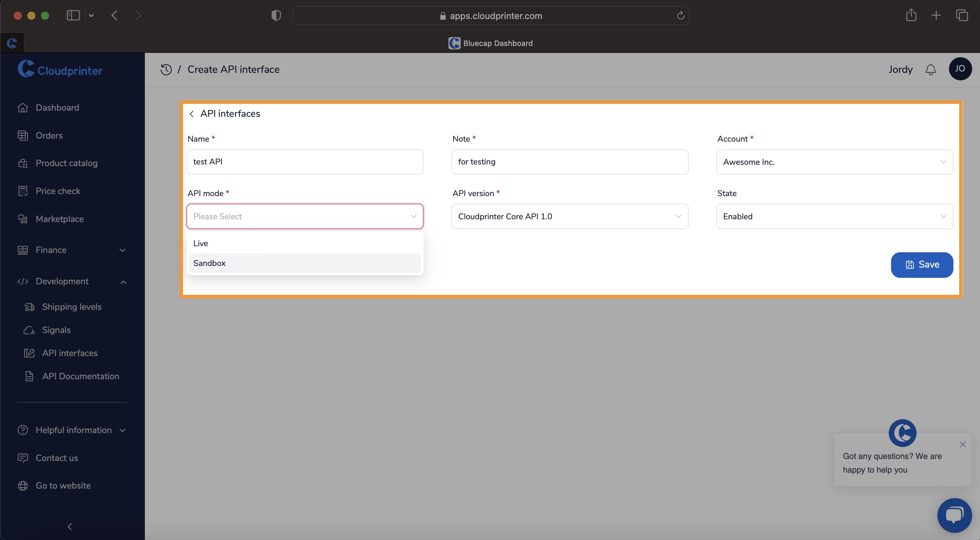Expand Helpful information chevron

(123, 430)
